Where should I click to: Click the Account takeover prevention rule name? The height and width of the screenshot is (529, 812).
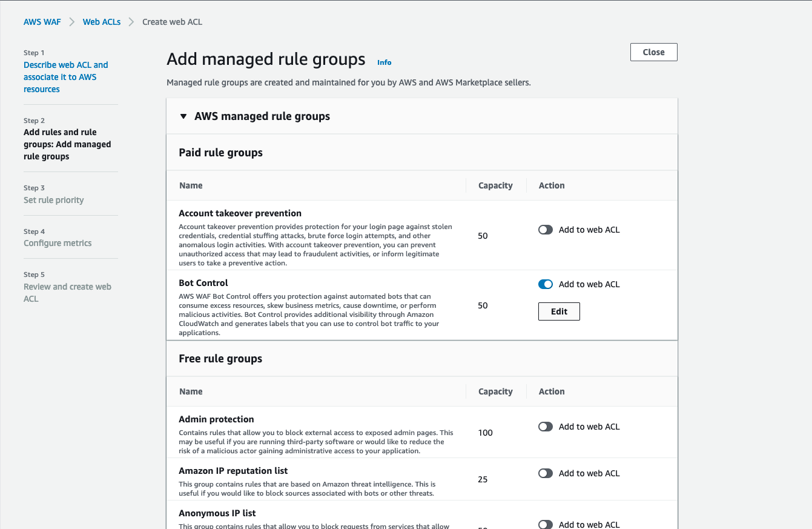point(240,213)
